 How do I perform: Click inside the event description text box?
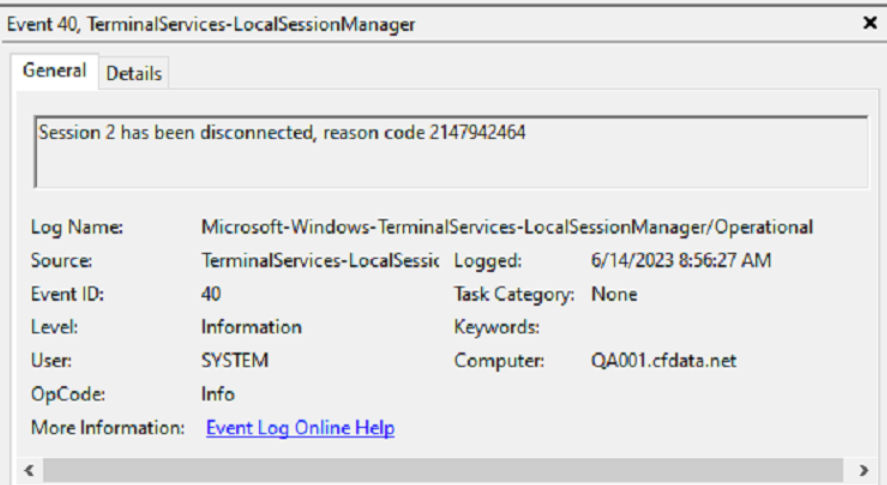click(451, 152)
